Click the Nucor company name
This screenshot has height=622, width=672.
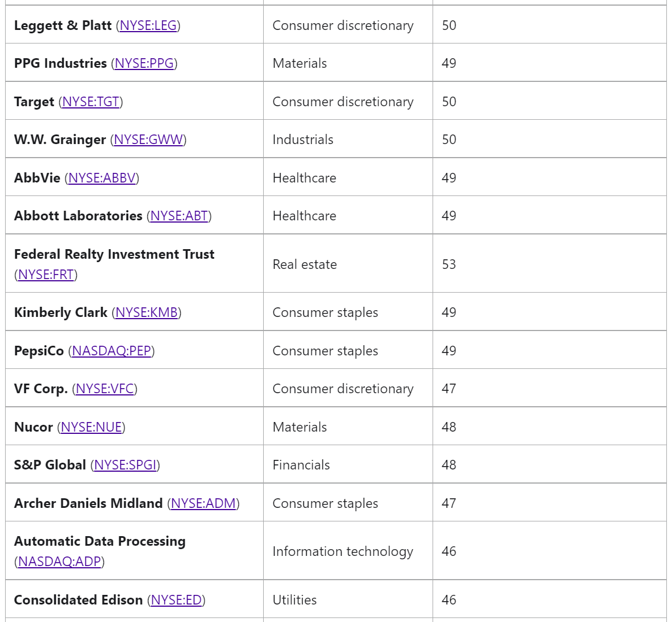pos(33,428)
